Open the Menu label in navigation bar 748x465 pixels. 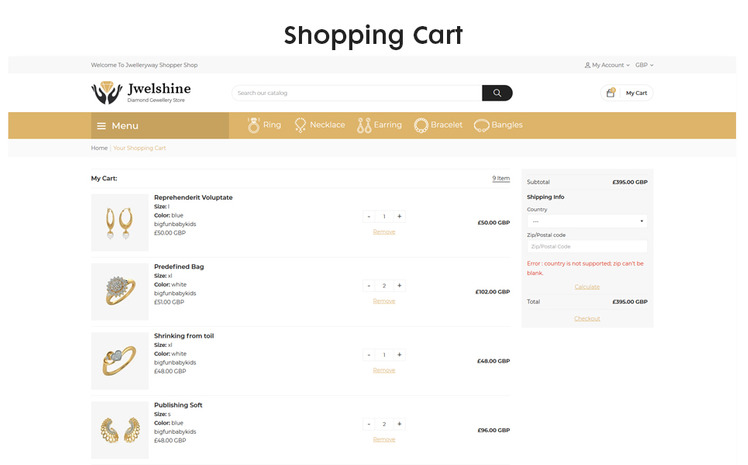click(125, 126)
